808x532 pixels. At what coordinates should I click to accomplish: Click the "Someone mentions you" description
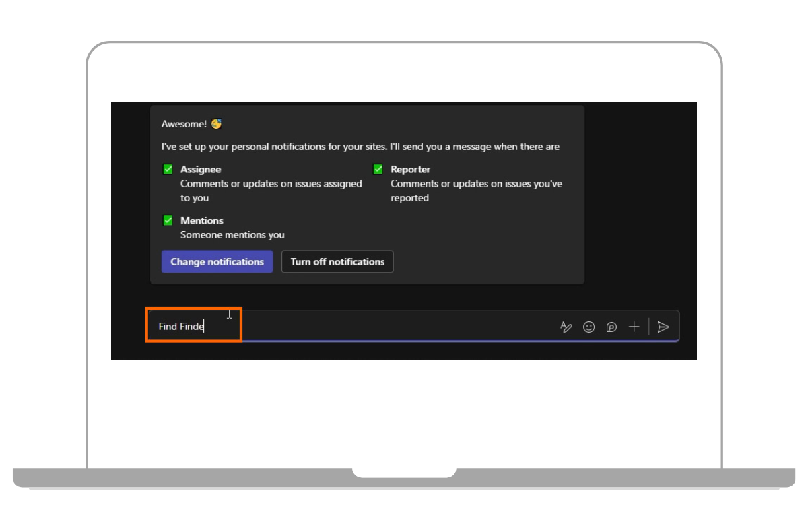[x=232, y=235]
